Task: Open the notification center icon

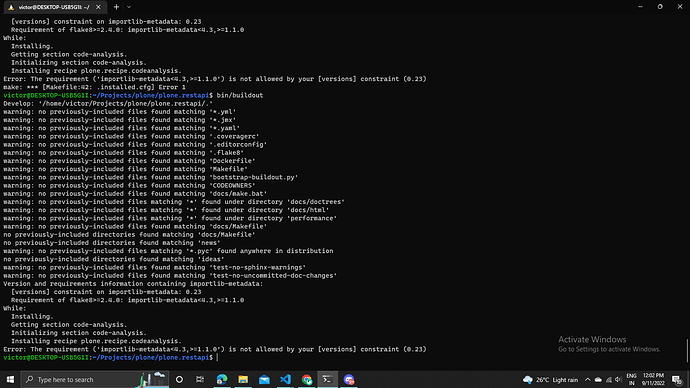Action: [677, 380]
